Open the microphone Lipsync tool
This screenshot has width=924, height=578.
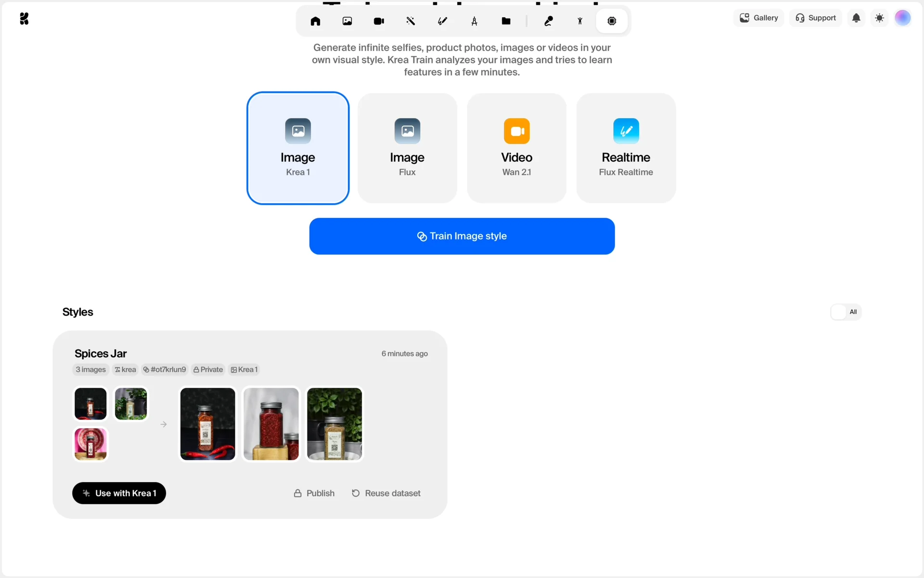[548, 21]
